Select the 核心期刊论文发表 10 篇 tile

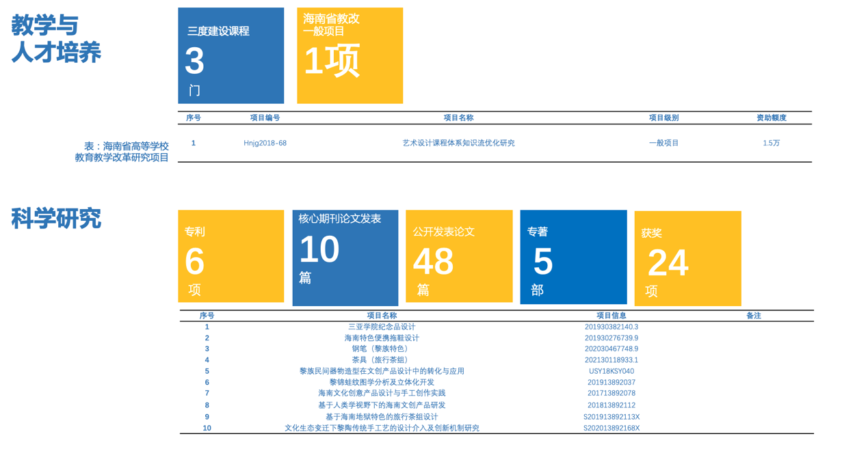[345, 258]
